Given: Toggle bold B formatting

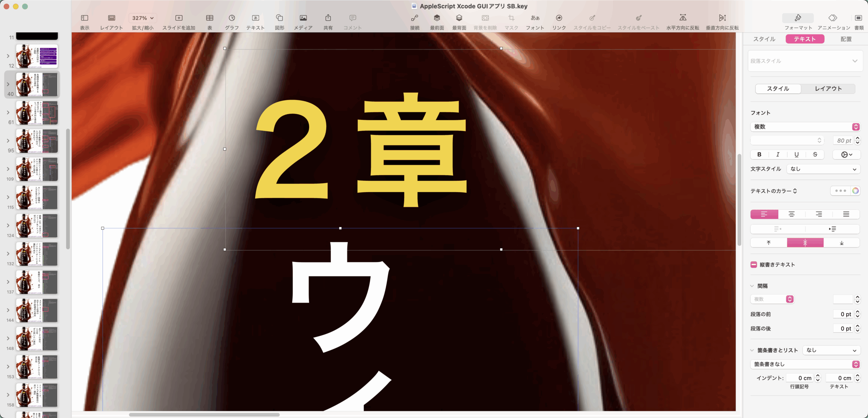Looking at the screenshot, I should [x=759, y=155].
